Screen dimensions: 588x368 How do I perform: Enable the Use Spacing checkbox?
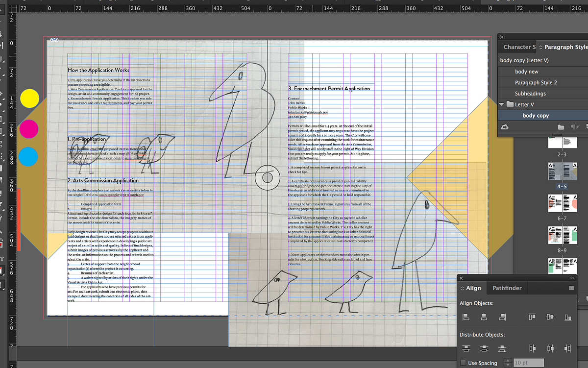click(x=463, y=363)
